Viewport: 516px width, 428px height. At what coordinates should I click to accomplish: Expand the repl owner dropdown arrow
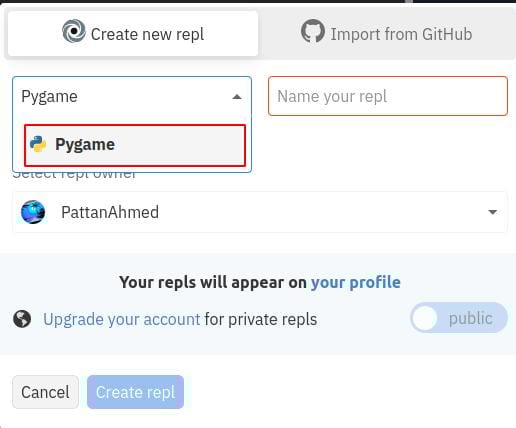493,212
